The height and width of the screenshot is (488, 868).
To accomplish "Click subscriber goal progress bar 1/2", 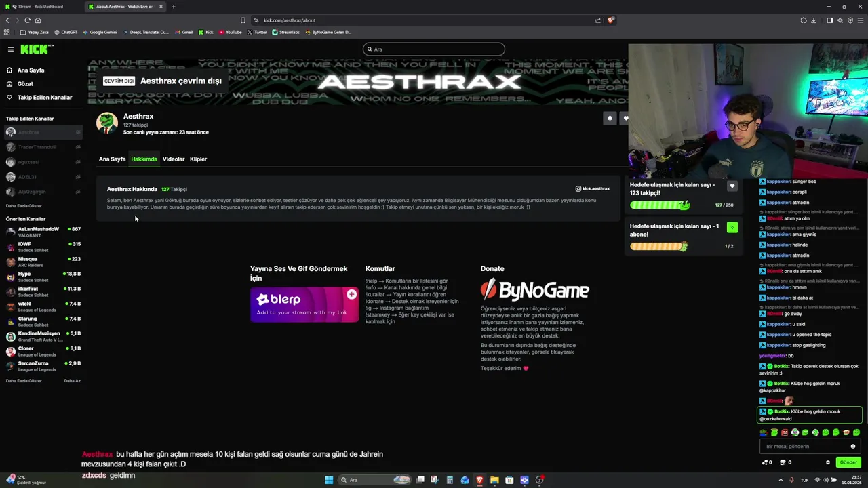I will point(659,246).
